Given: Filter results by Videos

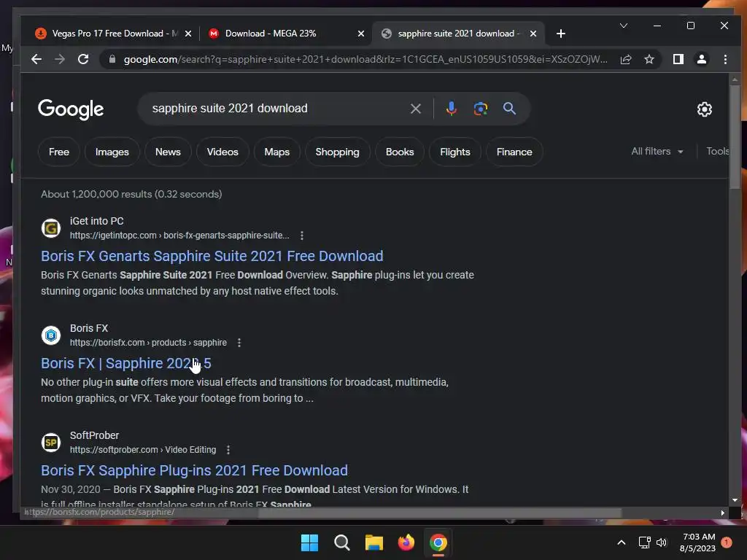Looking at the screenshot, I should pos(222,152).
